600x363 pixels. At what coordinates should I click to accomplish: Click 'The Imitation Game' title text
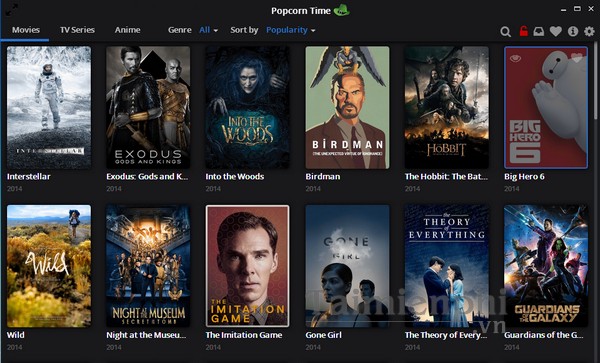(x=244, y=335)
